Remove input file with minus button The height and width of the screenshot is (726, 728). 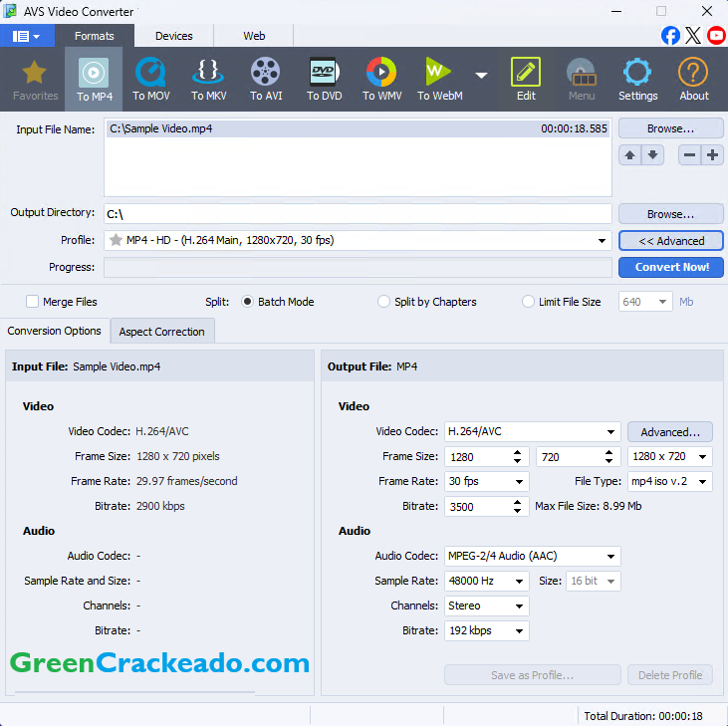pyautogui.click(x=689, y=155)
